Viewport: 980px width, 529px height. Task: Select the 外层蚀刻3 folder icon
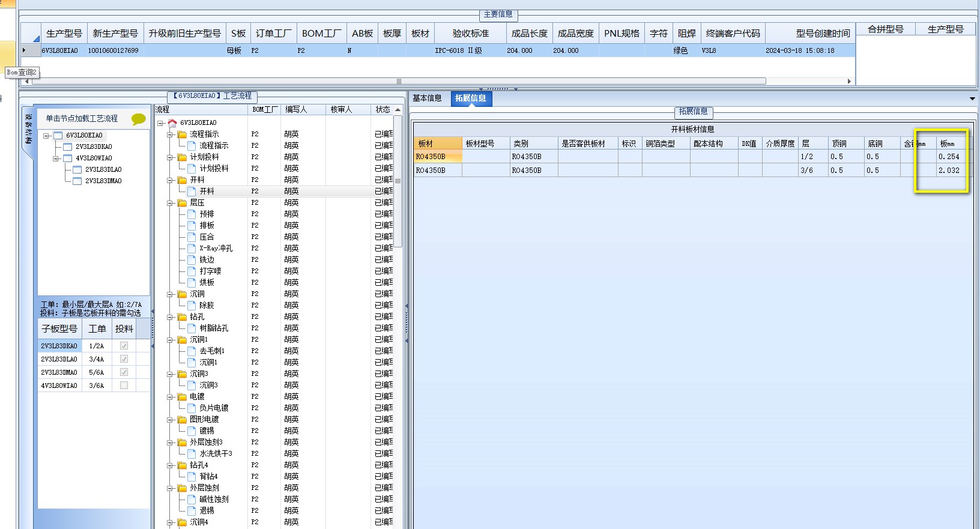click(182, 442)
